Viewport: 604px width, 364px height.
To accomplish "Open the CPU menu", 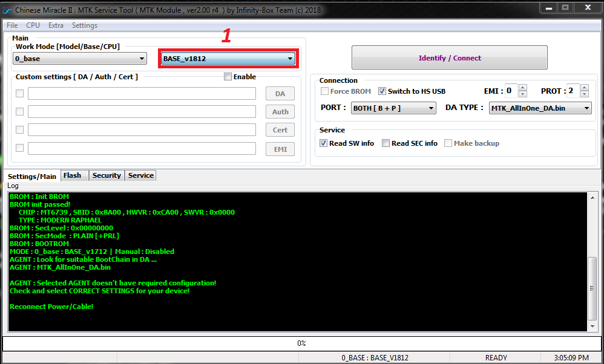I will (33, 25).
